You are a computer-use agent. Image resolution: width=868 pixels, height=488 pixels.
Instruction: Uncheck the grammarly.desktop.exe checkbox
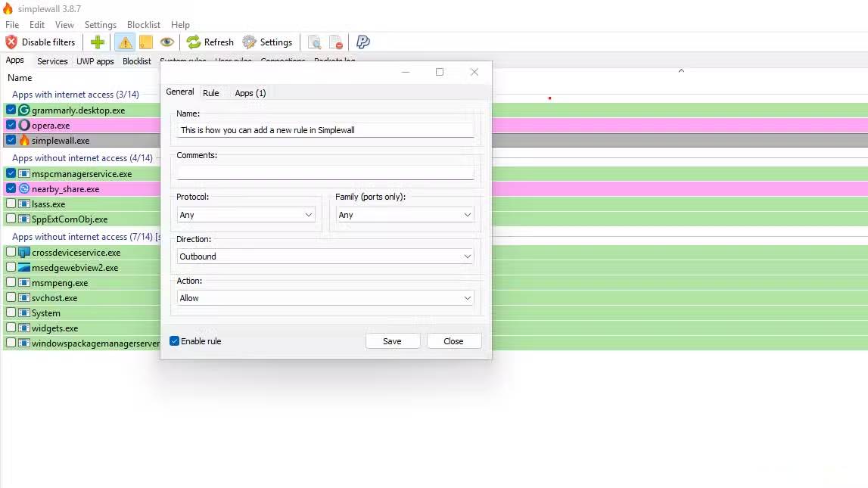coord(11,110)
